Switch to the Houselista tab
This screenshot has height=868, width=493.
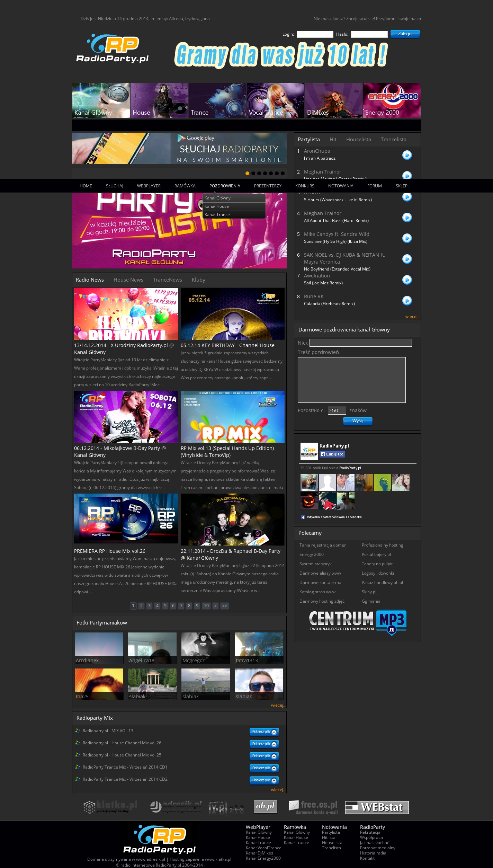click(x=358, y=139)
